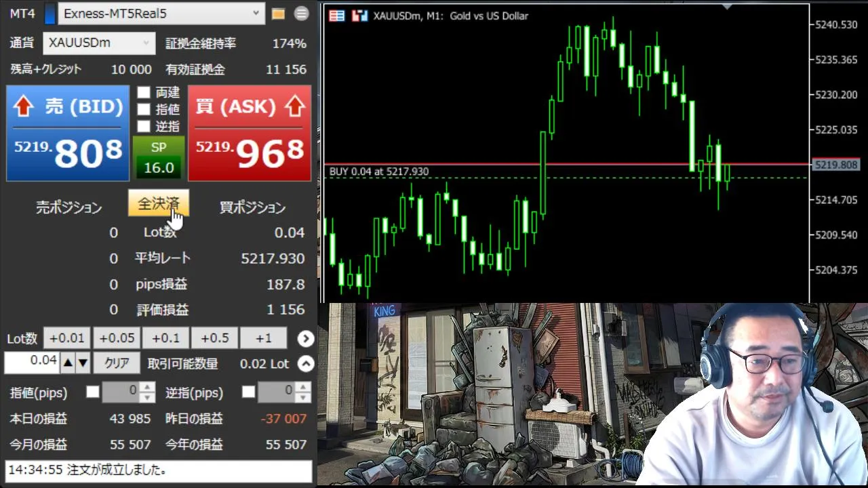The height and width of the screenshot is (488, 868).
Task: Add +0.1 to lot size
Action: (165, 338)
